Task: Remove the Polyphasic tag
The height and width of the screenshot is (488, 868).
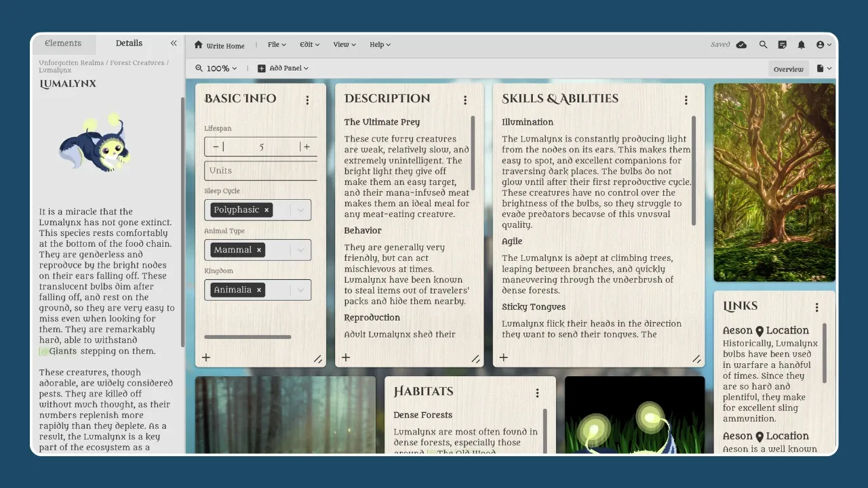Action: 267,210
